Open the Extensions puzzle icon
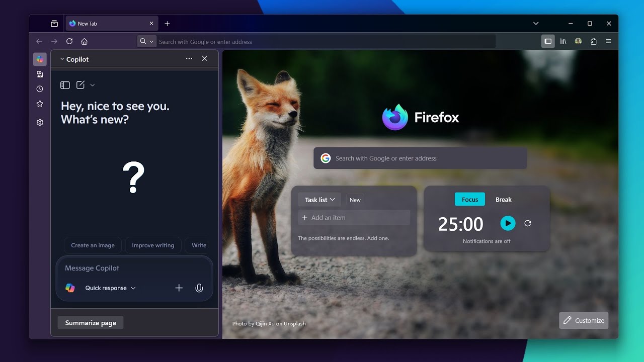Image resolution: width=644 pixels, height=362 pixels. [594, 42]
